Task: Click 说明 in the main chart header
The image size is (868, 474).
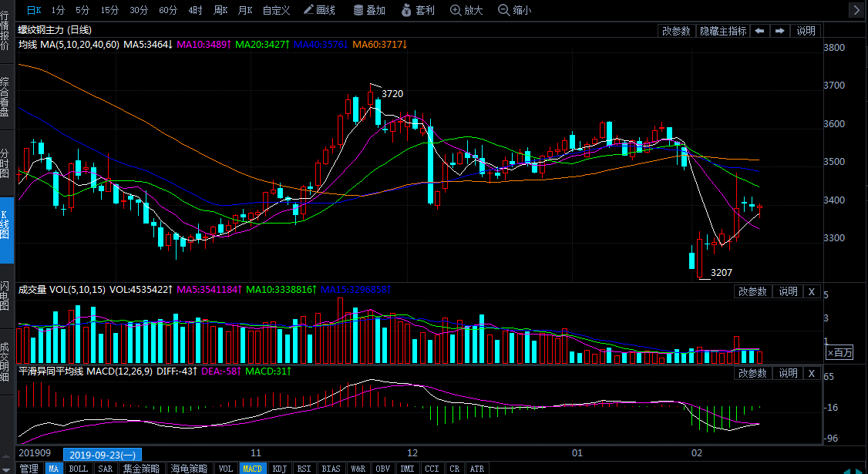Action: click(x=806, y=31)
